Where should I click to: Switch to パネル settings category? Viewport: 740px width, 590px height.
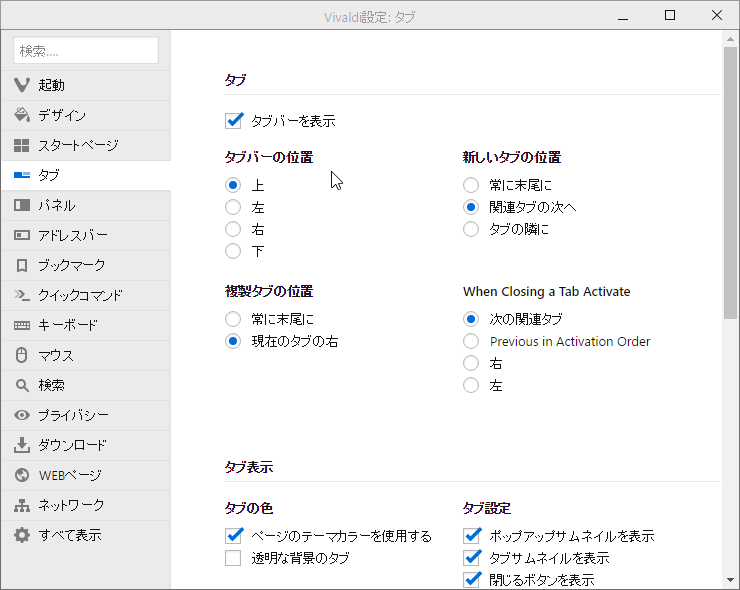tap(86, 205)
